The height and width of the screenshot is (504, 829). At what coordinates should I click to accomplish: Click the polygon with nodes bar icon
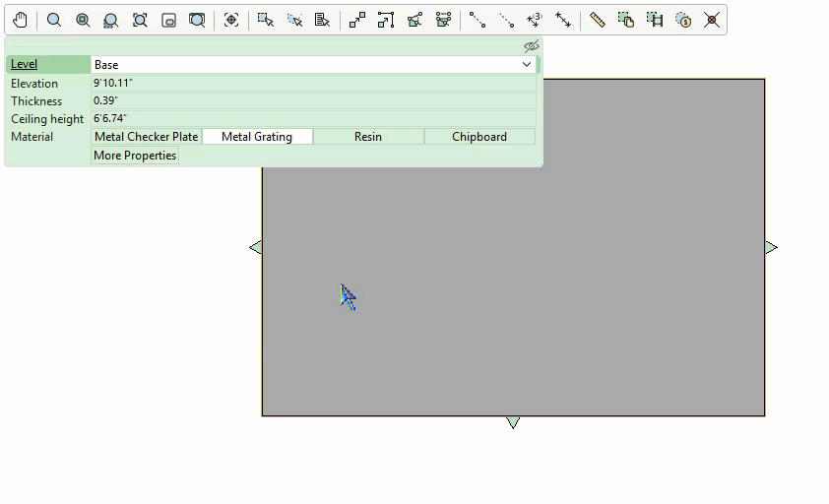(443, 20)
